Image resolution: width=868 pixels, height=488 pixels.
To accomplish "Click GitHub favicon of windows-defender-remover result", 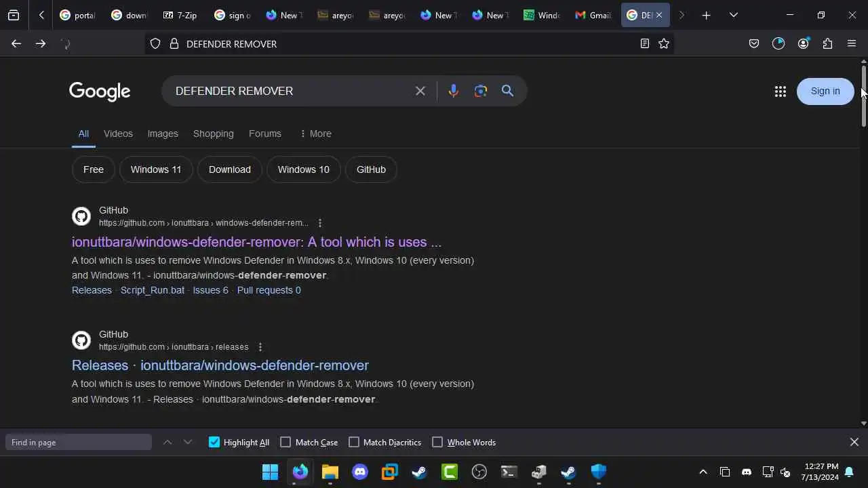I will coord(81,216).
